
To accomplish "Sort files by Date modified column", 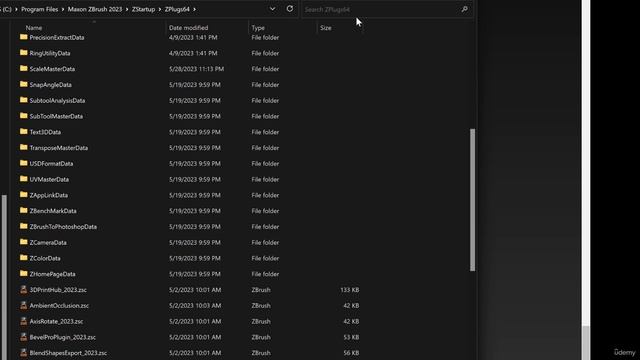I will (189, 28).
